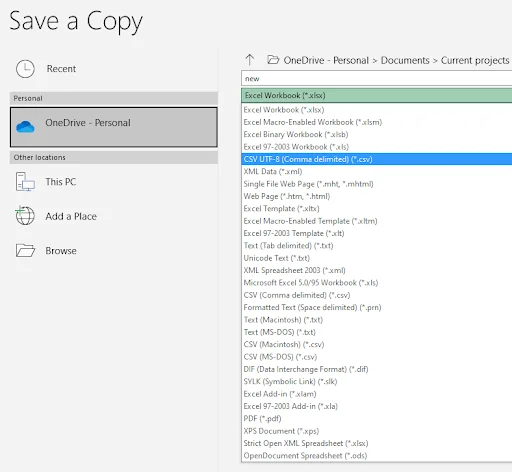Click the folder icon before OneDrive breadcrumb
This screenshot has height=472, width=512.
273,60
